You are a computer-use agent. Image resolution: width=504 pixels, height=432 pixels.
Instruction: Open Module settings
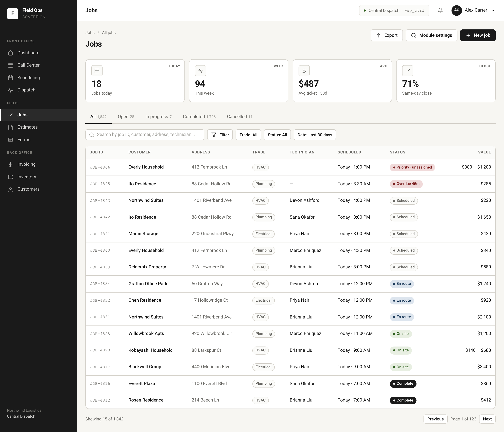click(431, 35)
